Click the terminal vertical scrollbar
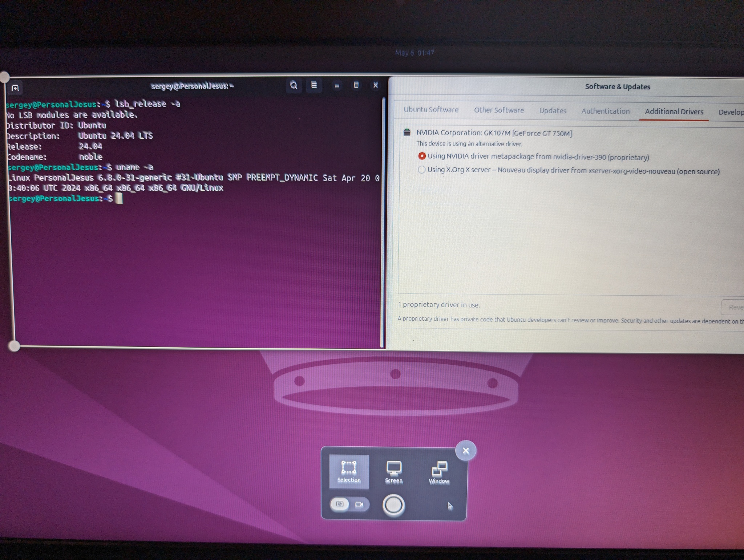This screenshot has height=560, width=744. pos(383,222)
